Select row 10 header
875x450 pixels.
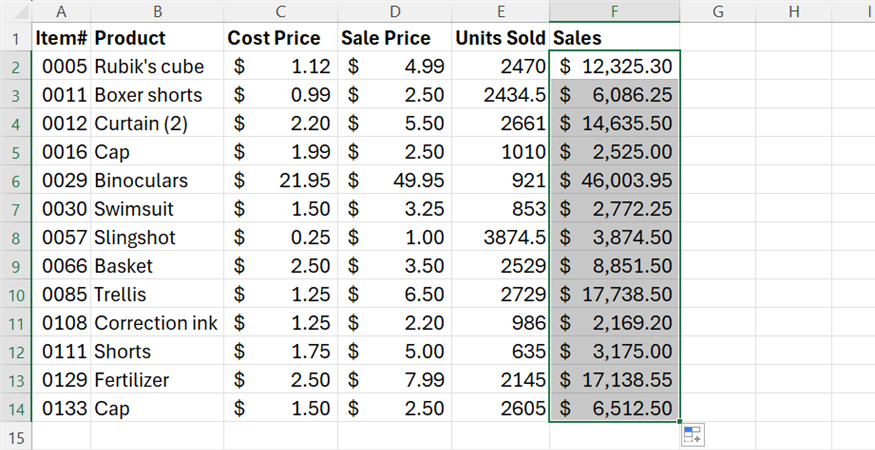pos(16,294)
